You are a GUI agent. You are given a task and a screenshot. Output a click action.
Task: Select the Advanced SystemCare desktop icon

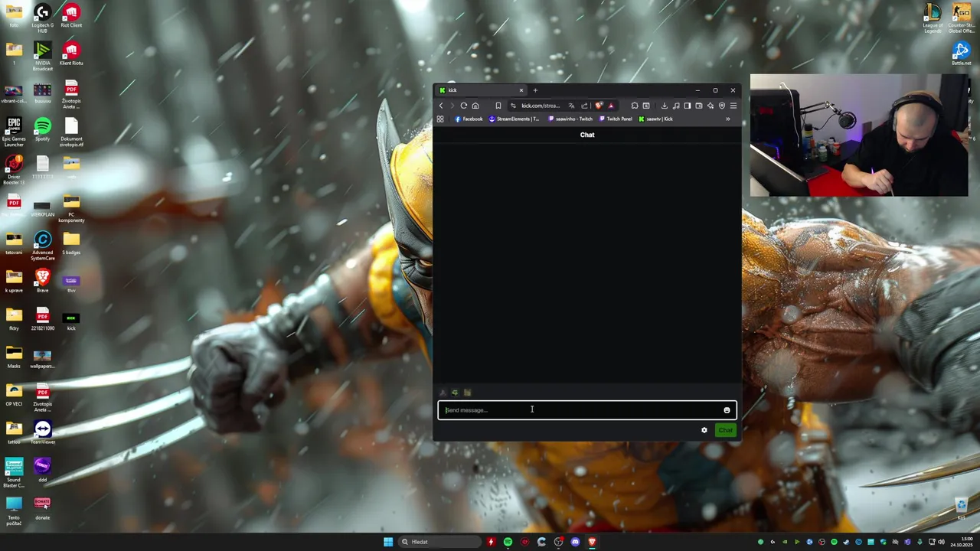point(42,246)
